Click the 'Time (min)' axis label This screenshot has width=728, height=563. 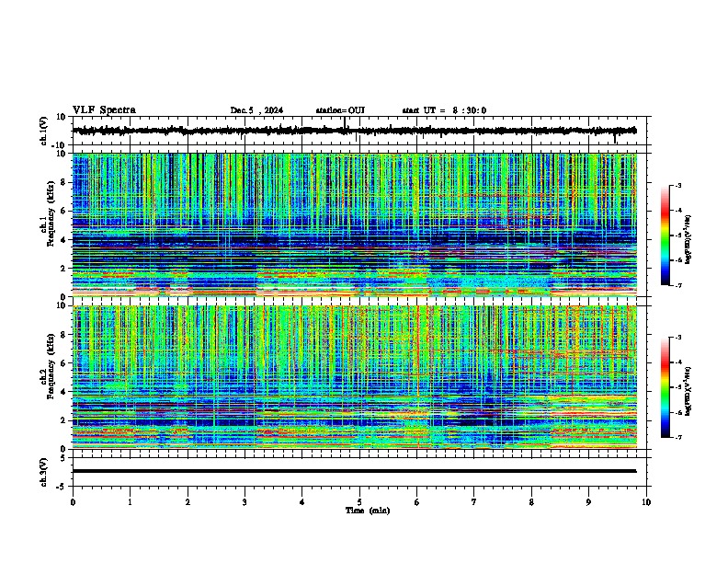coord(368,511)
